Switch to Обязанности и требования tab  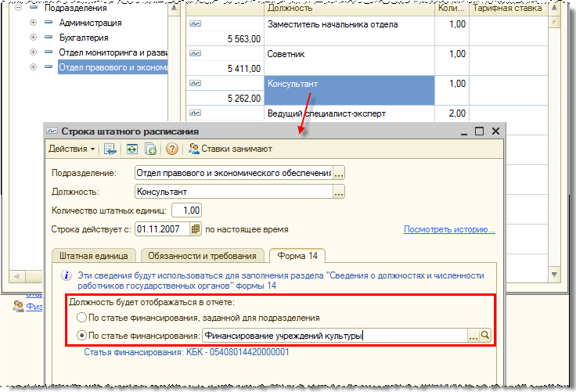coord(203,255)
